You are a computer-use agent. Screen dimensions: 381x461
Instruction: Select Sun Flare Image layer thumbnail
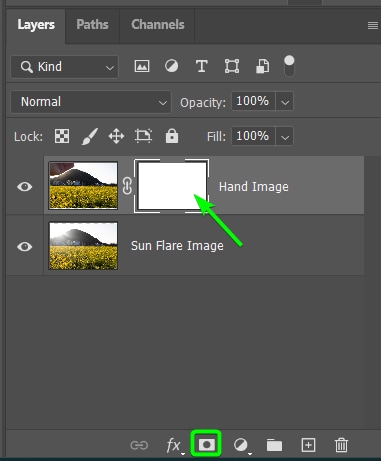tap(83, 246)
